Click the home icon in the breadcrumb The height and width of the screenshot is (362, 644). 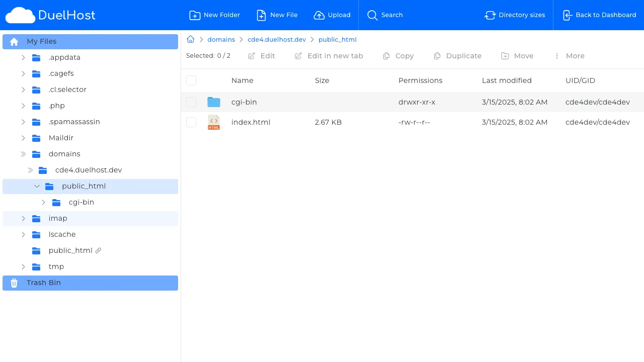[190, 39]
